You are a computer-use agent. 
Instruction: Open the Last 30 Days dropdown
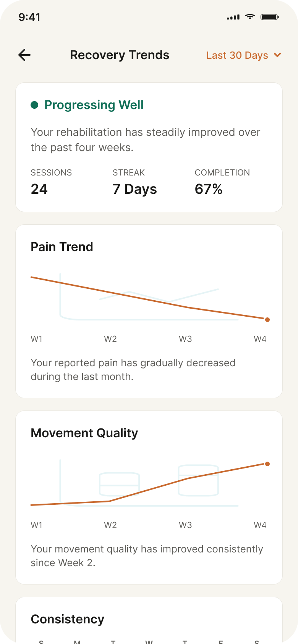click(244, 55)
